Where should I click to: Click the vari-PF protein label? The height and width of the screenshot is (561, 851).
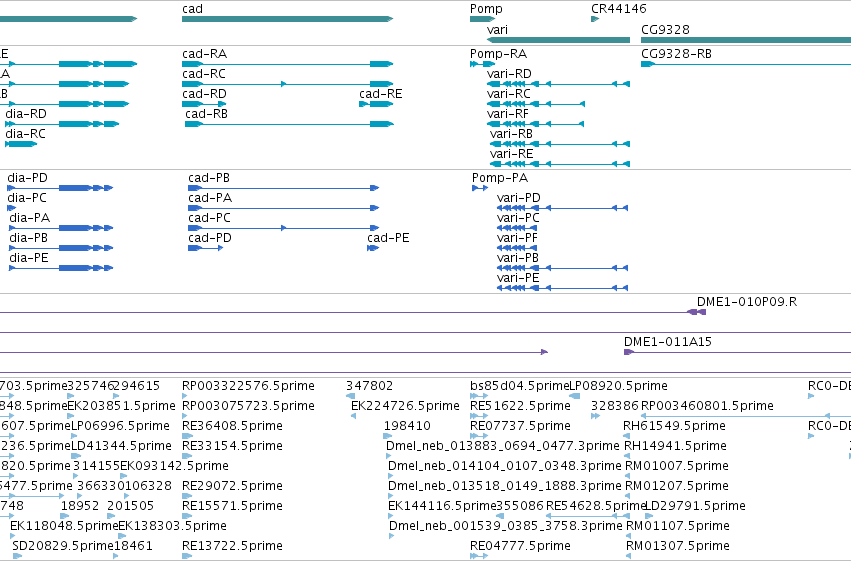pos(517,238)
